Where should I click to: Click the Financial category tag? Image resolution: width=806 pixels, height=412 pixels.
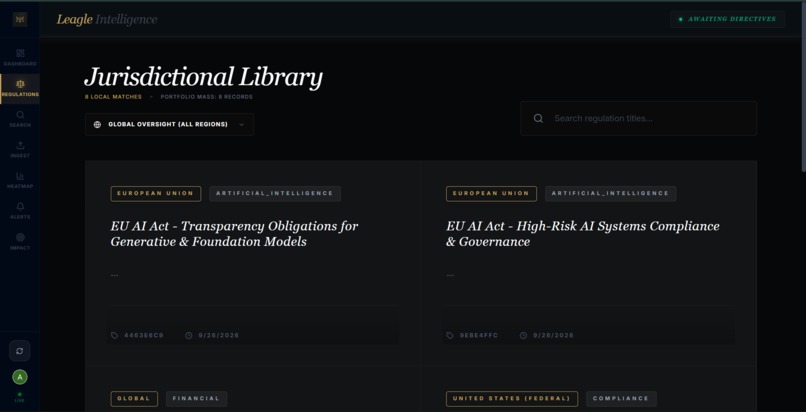(x=196, y=399)
